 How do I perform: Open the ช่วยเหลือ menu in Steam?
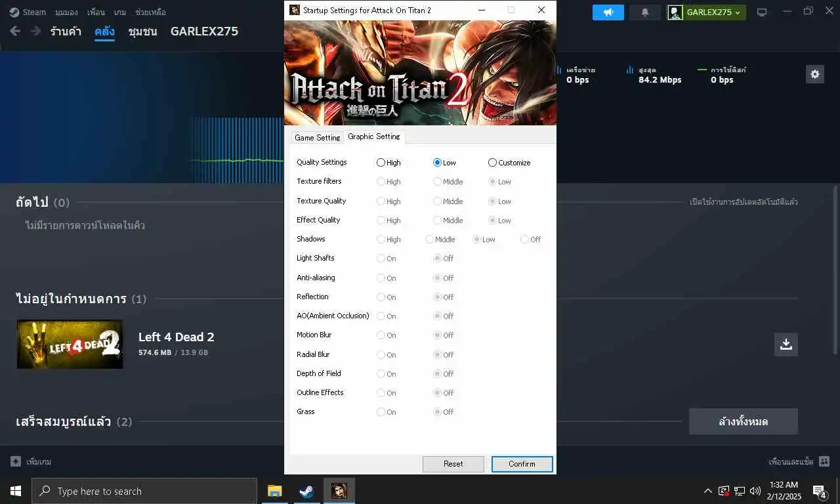150,12
